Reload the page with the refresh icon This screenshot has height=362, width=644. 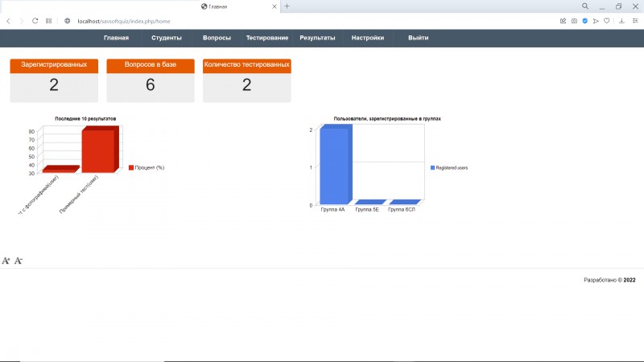35,21
